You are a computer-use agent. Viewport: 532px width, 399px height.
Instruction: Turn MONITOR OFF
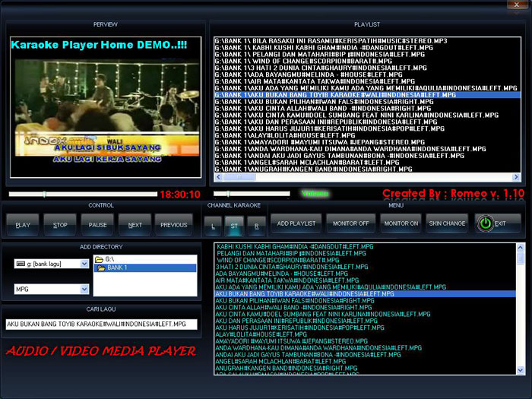351,223
